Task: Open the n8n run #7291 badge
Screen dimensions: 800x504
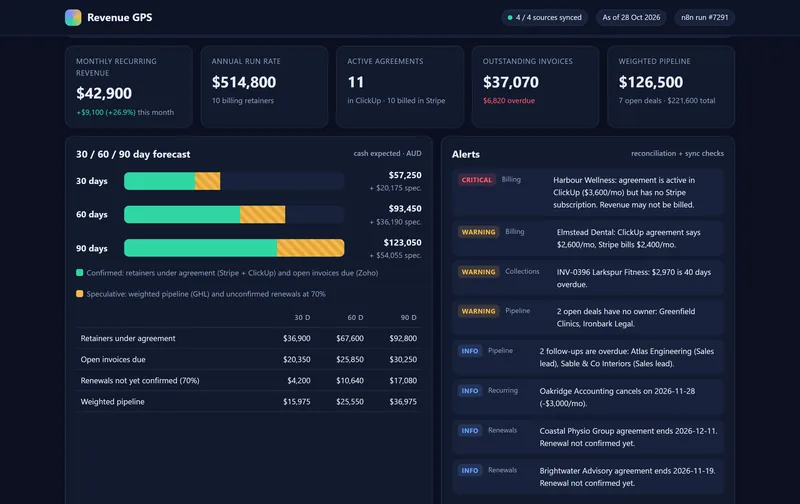Action: point(705,17)
